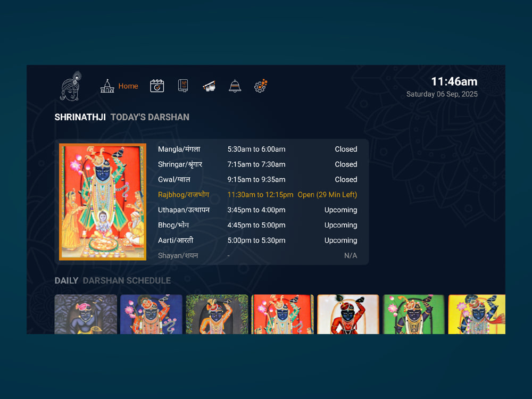Click time 11:30am to 12:15pm
Viewport: 532px width, 399px height.
pyautogui.click(x=260, y=195)
